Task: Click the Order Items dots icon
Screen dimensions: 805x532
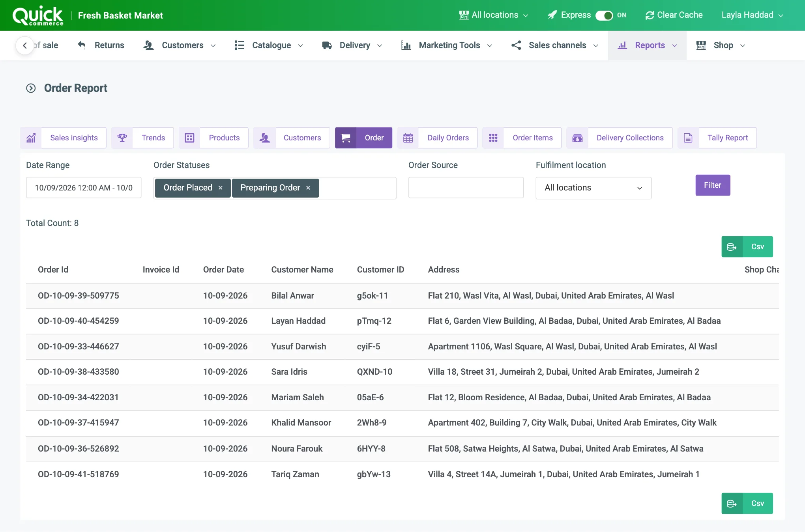Action: (x=493, y=138)
